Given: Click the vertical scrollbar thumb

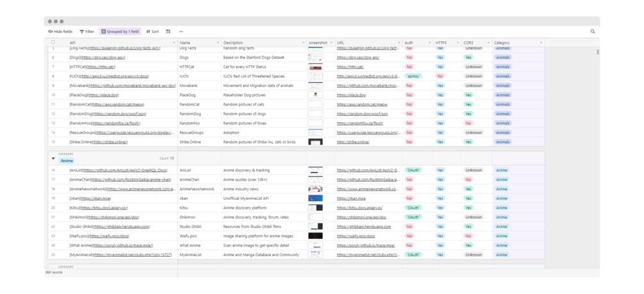Looking at the screenshot, I should [x=598, y=52].
